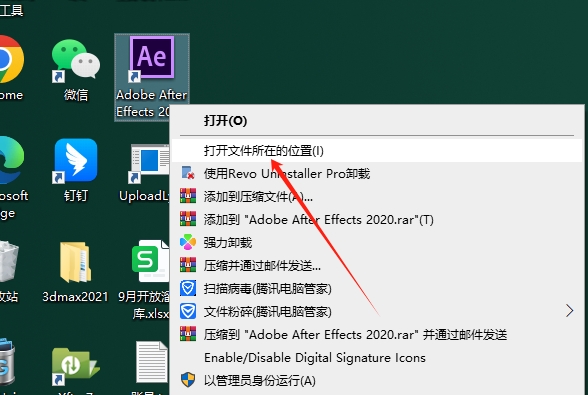Screen dimensions: 588x395
Task: Choose 文件粉碎(腾讯电脑管家) entry
Action: click(377, 311)
